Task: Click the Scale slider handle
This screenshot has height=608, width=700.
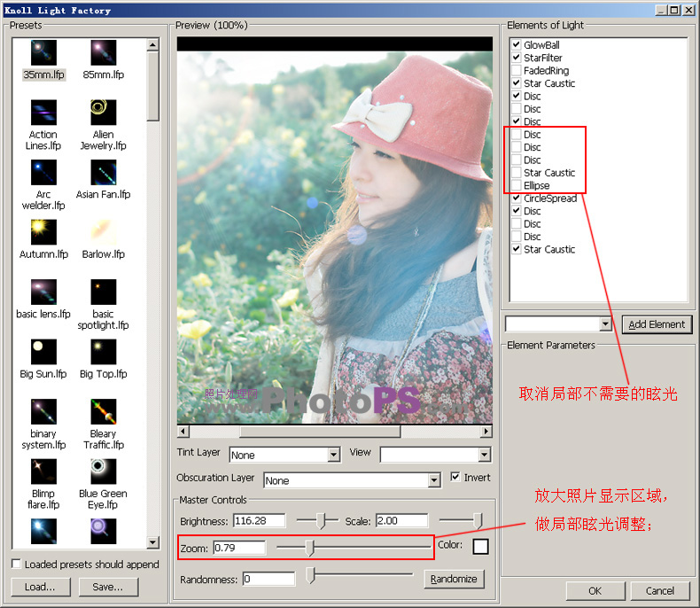Action: tap(478, 520)
